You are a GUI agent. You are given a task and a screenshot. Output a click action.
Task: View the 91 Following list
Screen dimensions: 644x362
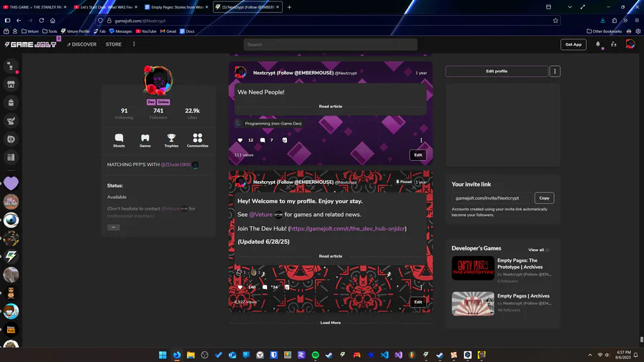click(x=124, y=113)
